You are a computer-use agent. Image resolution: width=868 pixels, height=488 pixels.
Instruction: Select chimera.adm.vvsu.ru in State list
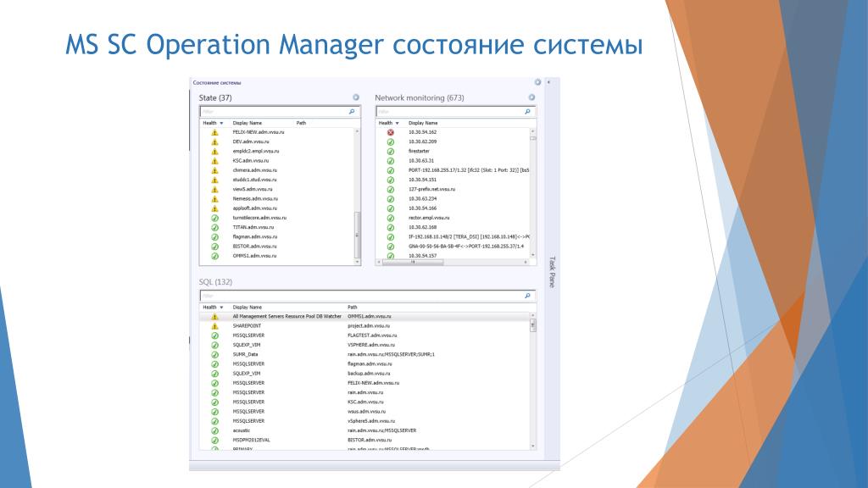coord(254,170)
